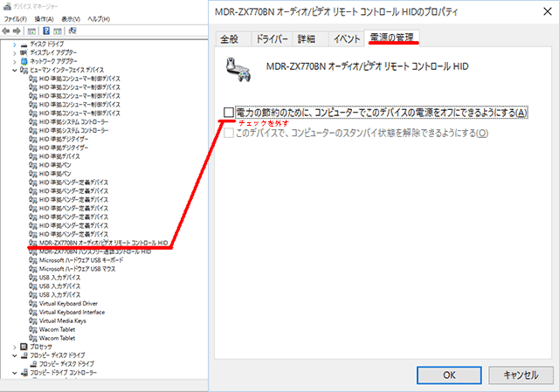Expand the プロセッサ tree node
Screen dimensions: 559x392
pyautogui.click(x=14, y=347)
